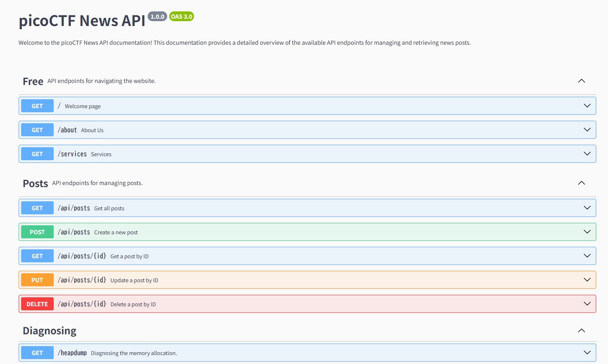608x364 pixels.
Task: Select the Posts section heading
Action: click(35, 183)
